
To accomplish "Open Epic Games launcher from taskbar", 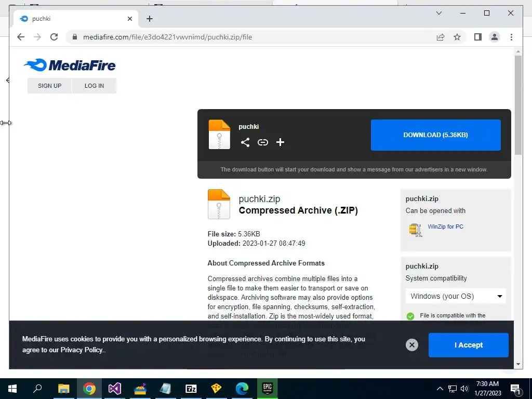I will tap(268, 389).
